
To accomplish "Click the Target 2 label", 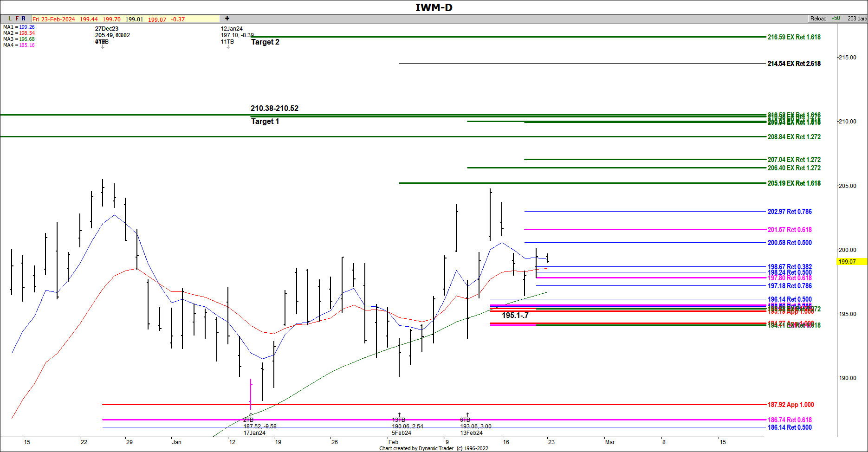I will (x=265, y=42).
